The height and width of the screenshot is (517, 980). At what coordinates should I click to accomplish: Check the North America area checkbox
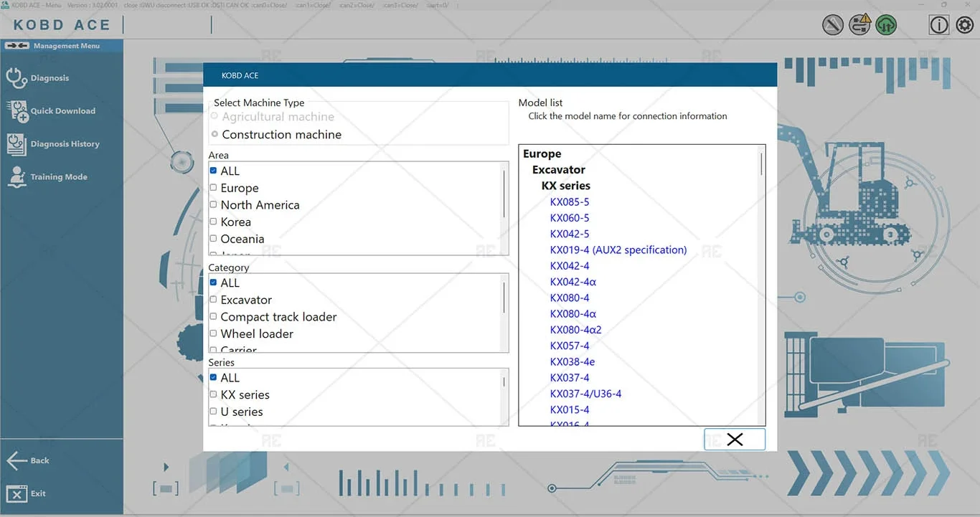pos(213,204)
